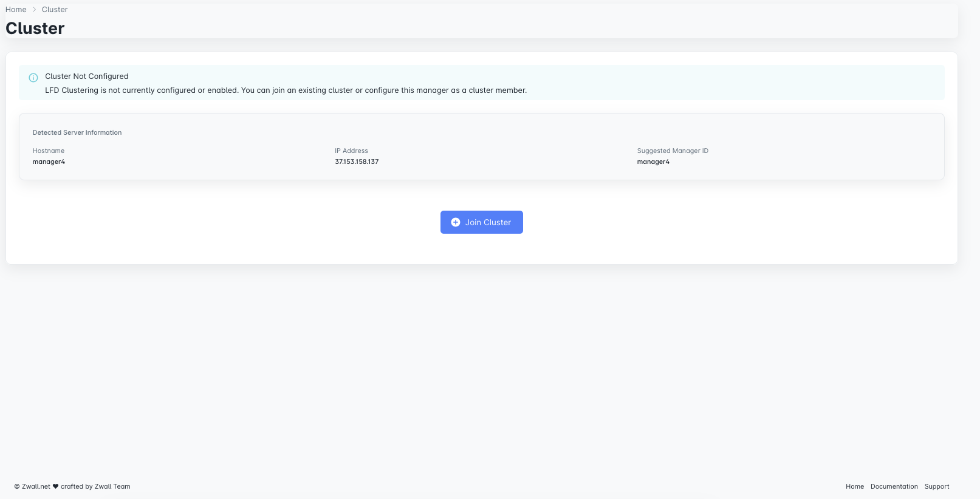Viewport: 980px width, 499px height.
Task: Click the LFD Clustering alert description text
Action: click(x=286, y=90)
